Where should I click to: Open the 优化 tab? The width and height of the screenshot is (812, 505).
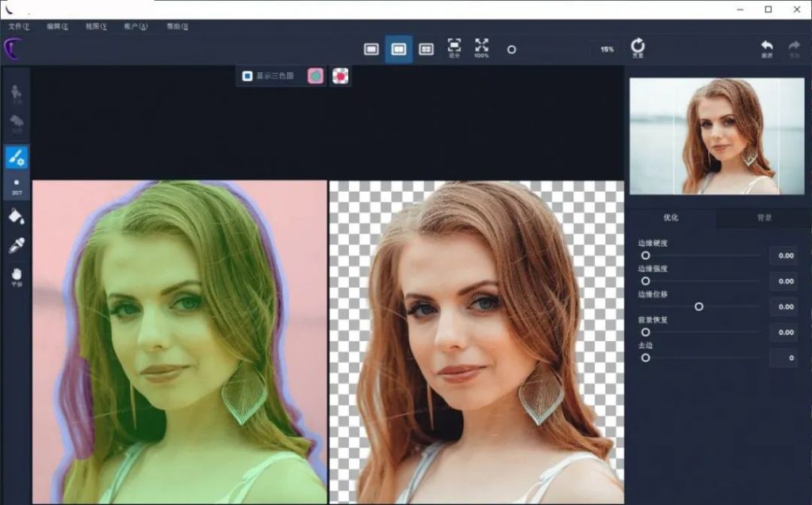671,217
